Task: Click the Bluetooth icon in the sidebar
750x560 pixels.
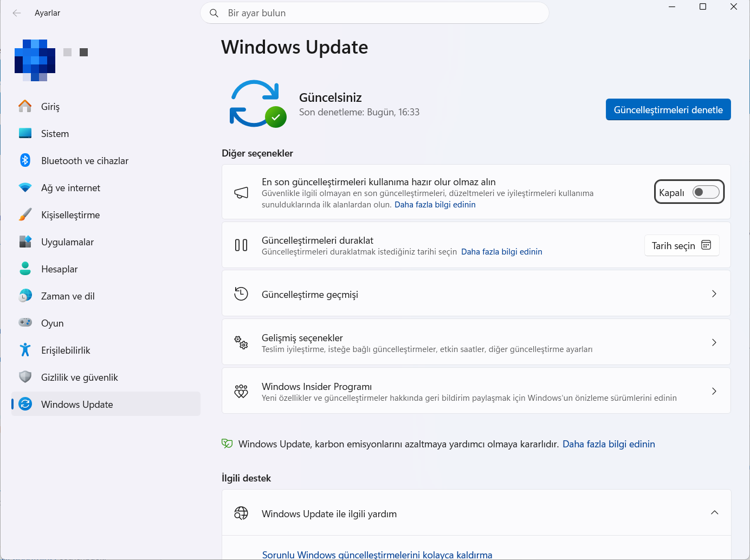Action: tap(25, 160)
